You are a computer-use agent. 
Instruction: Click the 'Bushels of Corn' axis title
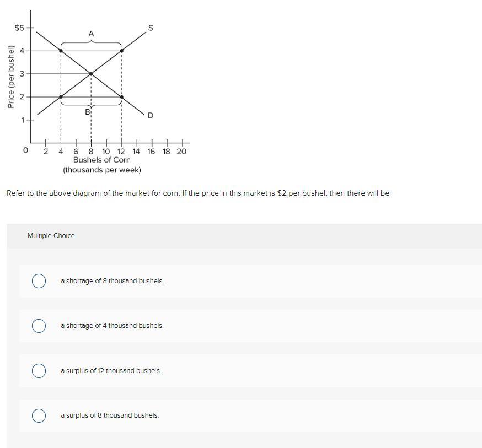(102, 160)
